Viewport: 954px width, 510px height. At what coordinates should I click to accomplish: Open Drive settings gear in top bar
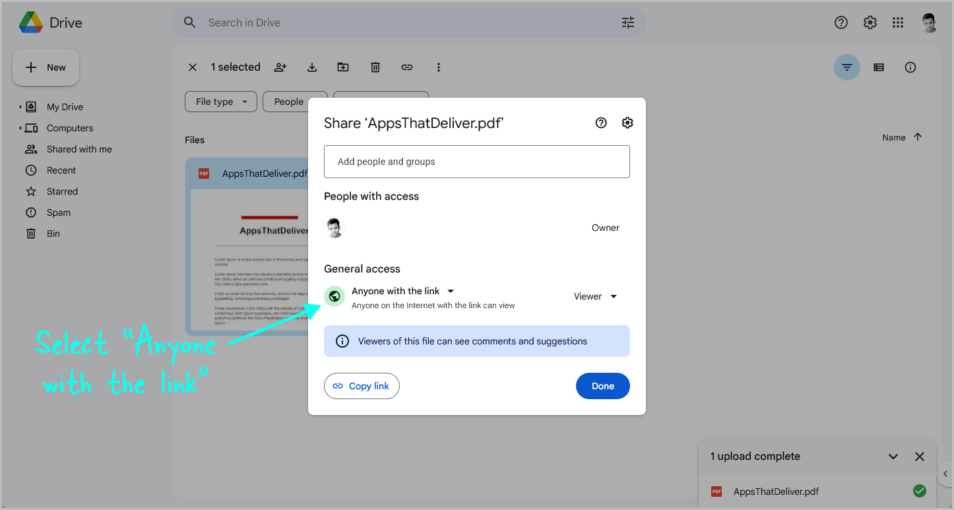point(870,23)
